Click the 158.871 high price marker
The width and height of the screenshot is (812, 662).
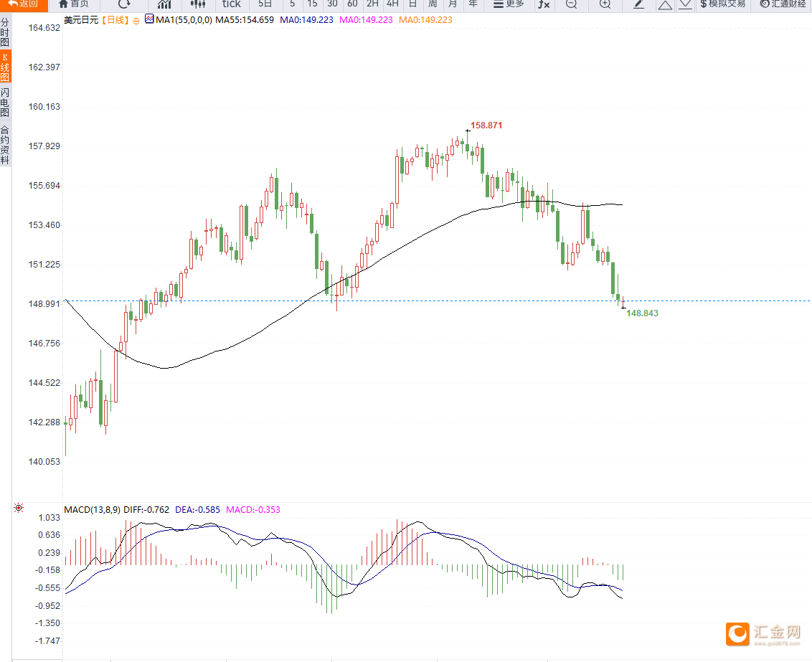(x=486, y=126)
